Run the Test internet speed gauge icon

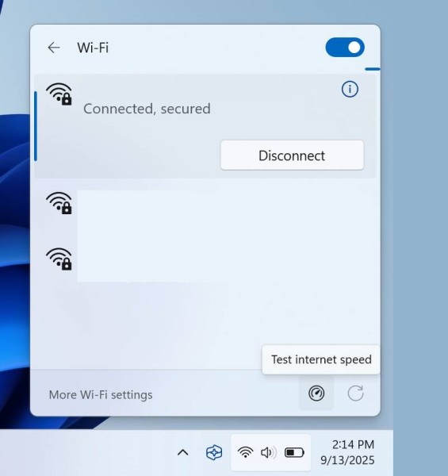(x=316, y=393)
